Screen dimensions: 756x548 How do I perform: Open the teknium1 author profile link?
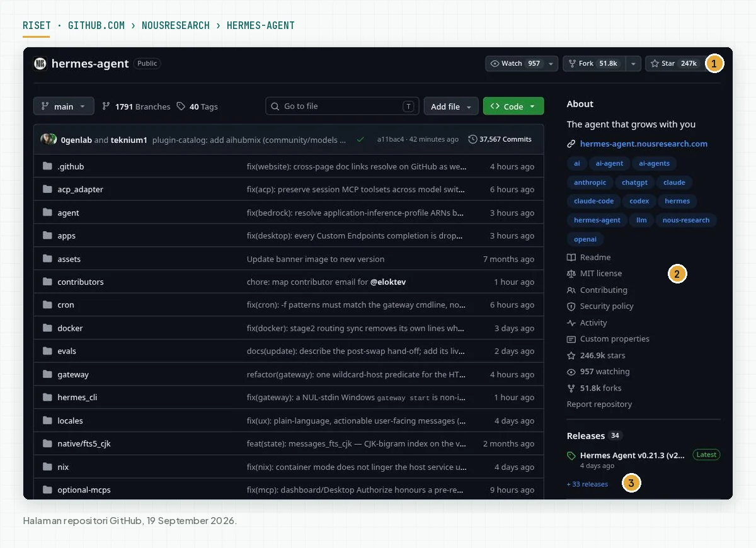coord(129,140)
